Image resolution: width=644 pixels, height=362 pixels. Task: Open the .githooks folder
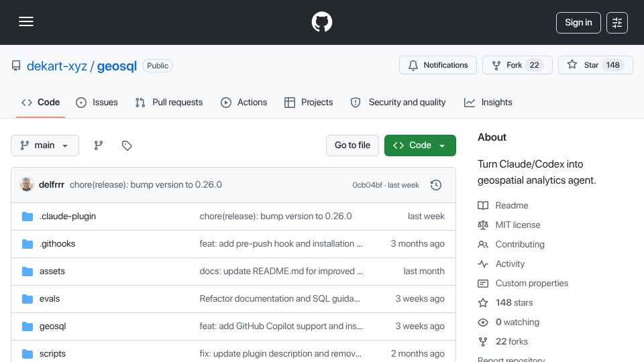(57, 244)
